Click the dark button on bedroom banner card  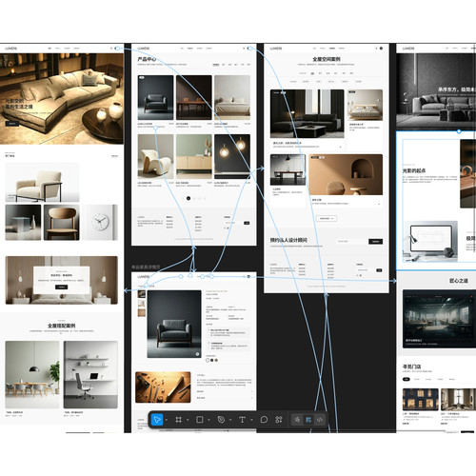(62, 287)
